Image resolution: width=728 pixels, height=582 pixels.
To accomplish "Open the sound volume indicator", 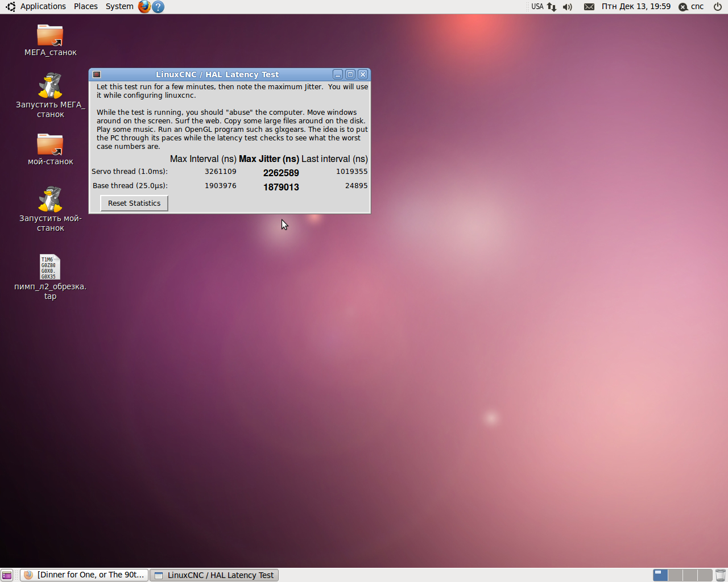I will click(x=568, y=7).
